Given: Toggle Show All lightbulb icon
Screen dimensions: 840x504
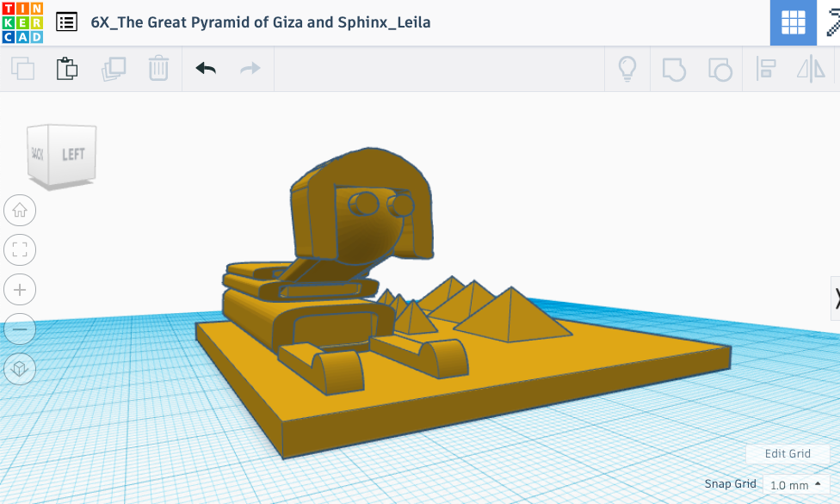Looking at the screenshot, I should pos(627,69).
